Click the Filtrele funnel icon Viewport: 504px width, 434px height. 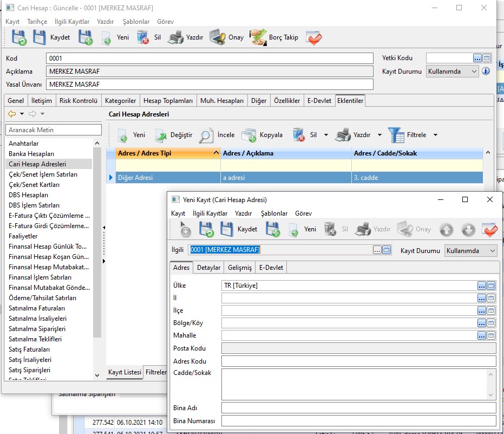coord(396,135)
